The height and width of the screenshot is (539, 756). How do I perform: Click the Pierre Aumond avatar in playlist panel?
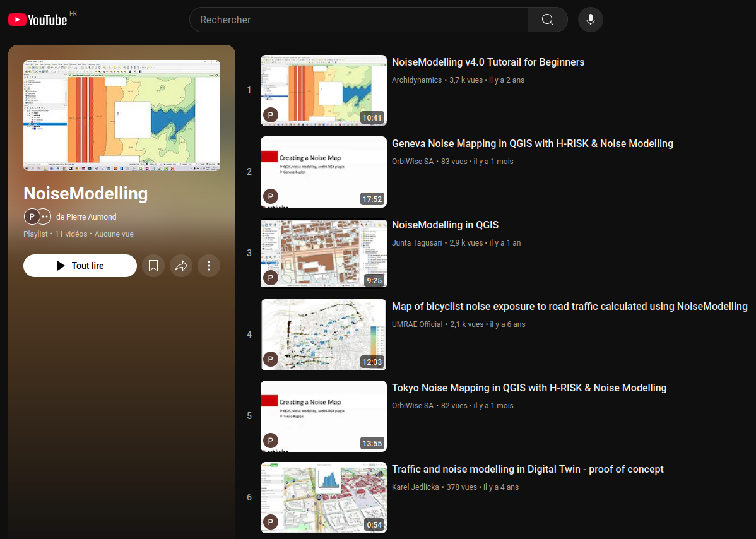[32, 217]
